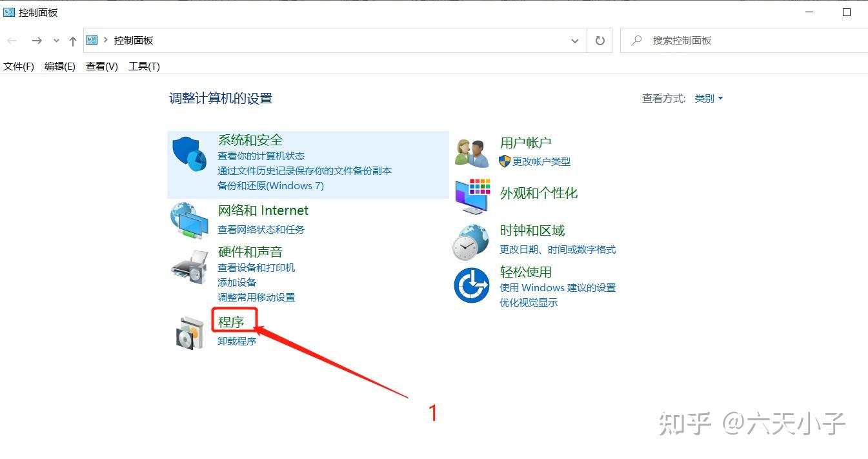The image size is (868, 459).
Task: Open 用户帐户 category
Action: 525,143
